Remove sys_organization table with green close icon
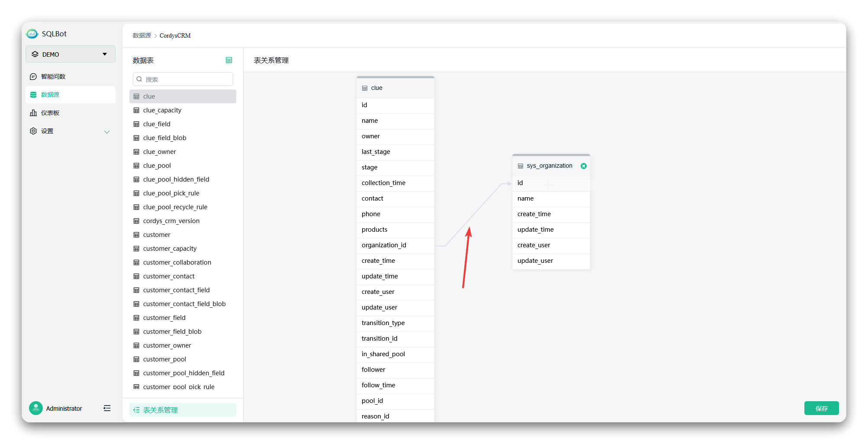The image size is (868, 444). pos(584,166)
